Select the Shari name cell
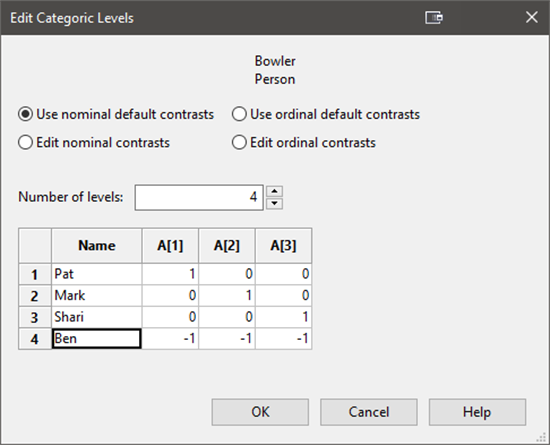 pyautogui.click(x=97, y=317)
